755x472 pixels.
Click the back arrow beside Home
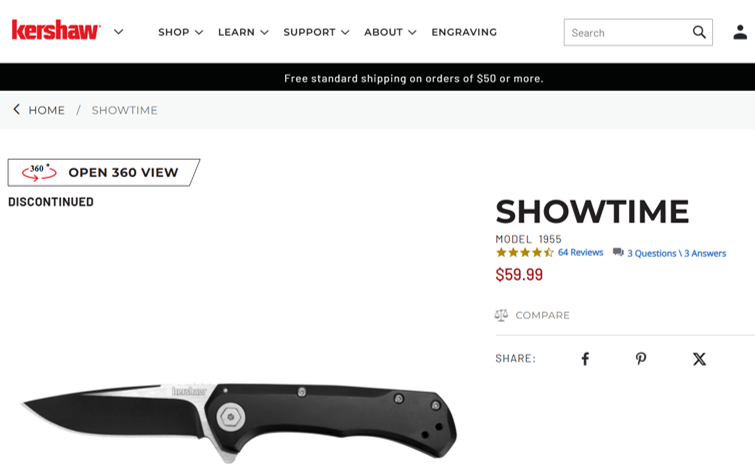pos(16,109)
